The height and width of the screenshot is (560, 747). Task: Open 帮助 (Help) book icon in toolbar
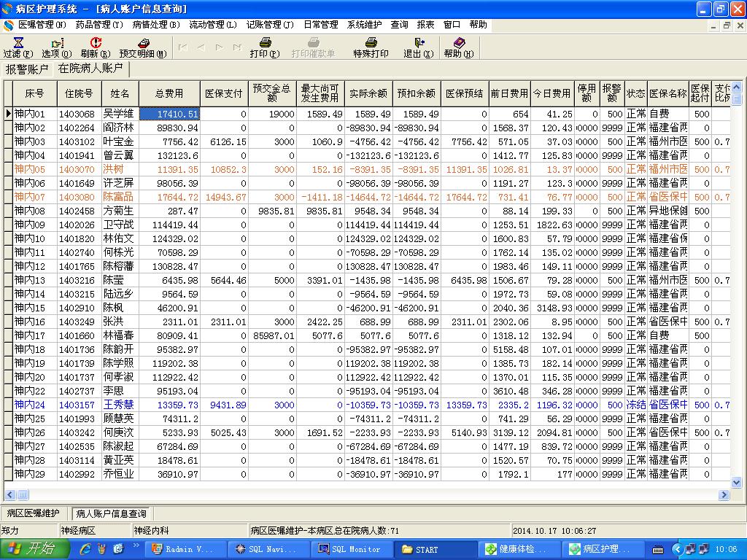point(458,44)
